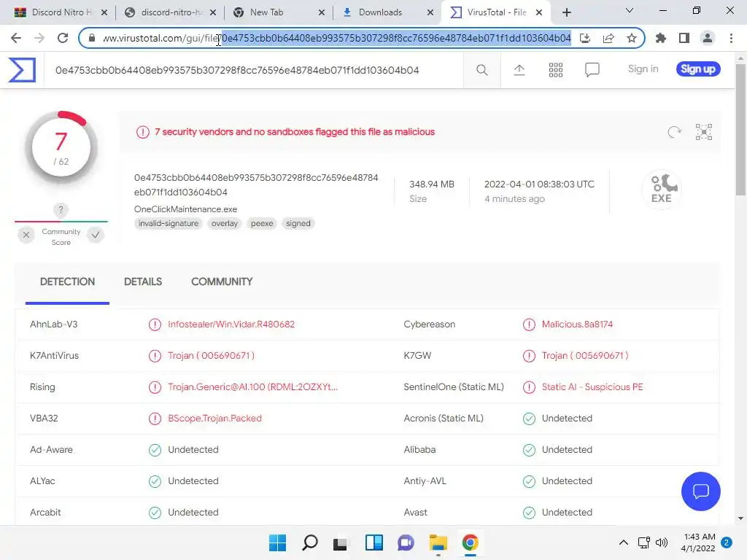The height and width of the screenshot is (560, 747).
Task: Open the extensions puzzle icon
Action: pyautogui.click(x=660, y=38)
